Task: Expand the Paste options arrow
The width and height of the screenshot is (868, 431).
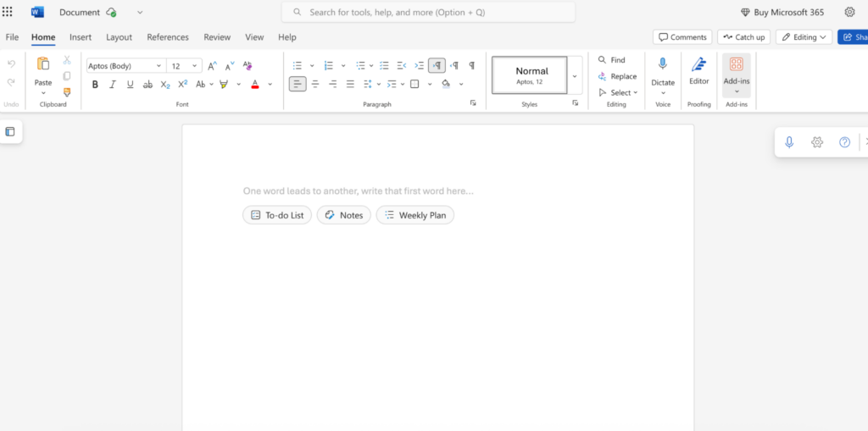Action: (x=43, y=93)
